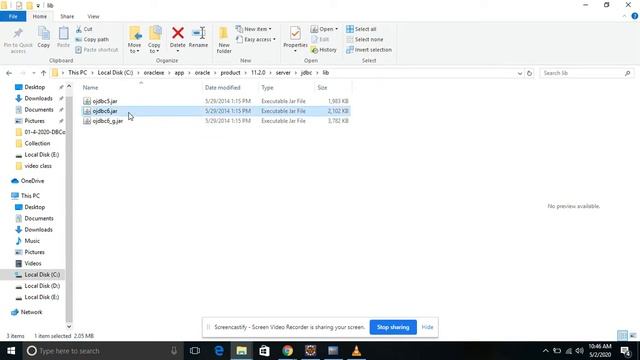Image resolution: width=640 pixels, height=360 pixels.
Task: Hide the Screencastify sharing notification
Action: pyautogui.click(x=427, y=327)
